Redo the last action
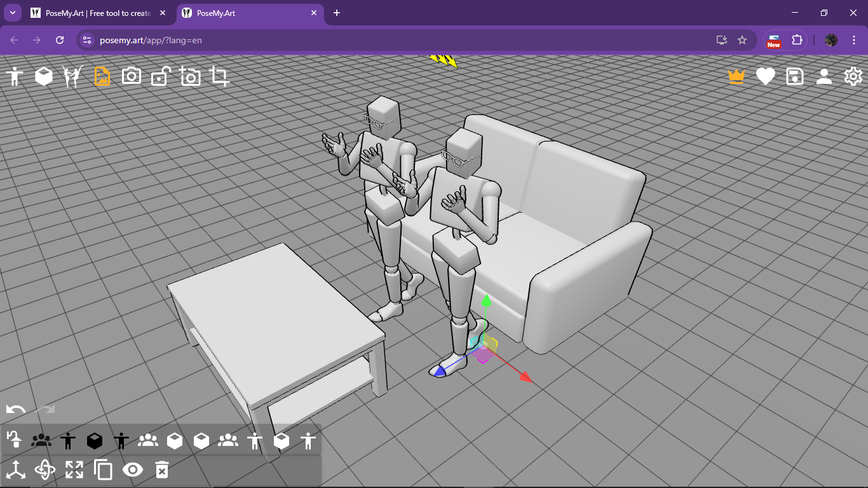The image size is (868, 488). click(x=44, y=410)
